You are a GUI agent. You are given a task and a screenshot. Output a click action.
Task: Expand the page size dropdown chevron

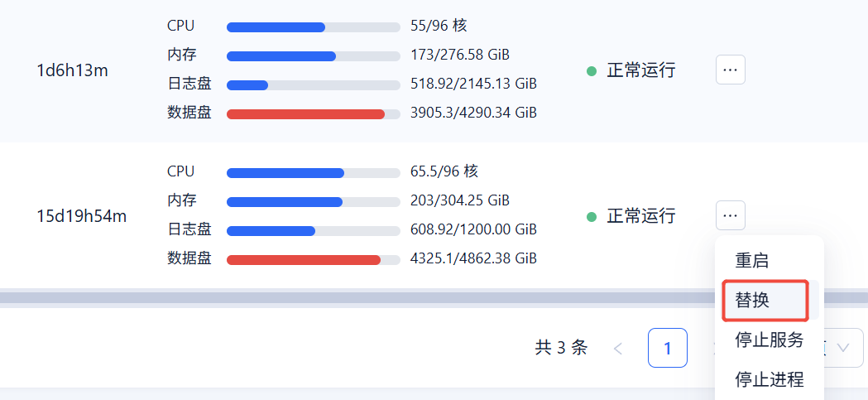843,348
